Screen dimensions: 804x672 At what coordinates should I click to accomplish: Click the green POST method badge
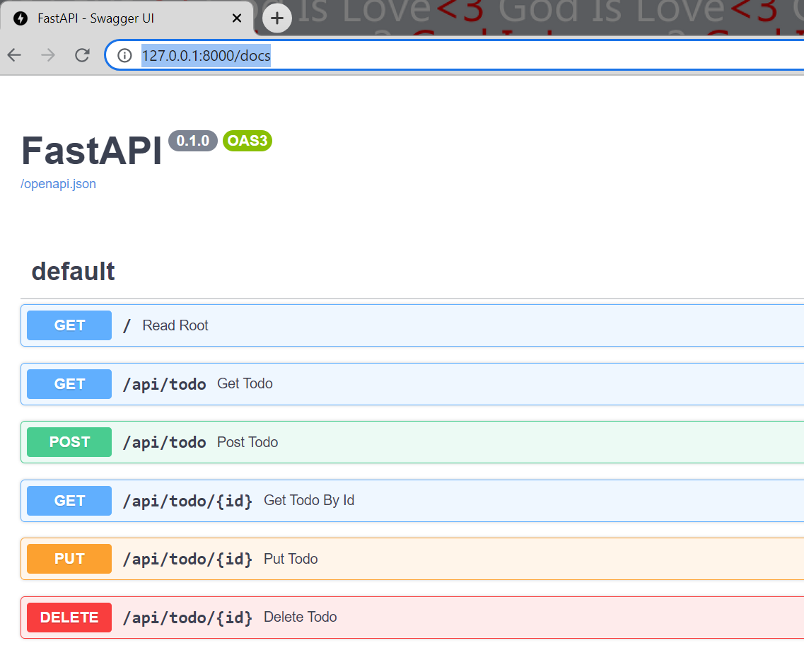(x=69, y=441)
